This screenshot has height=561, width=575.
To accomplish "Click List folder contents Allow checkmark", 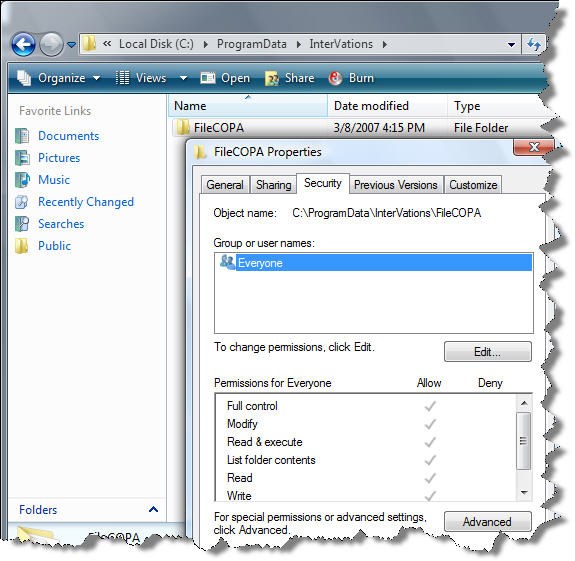I will 430,460.
